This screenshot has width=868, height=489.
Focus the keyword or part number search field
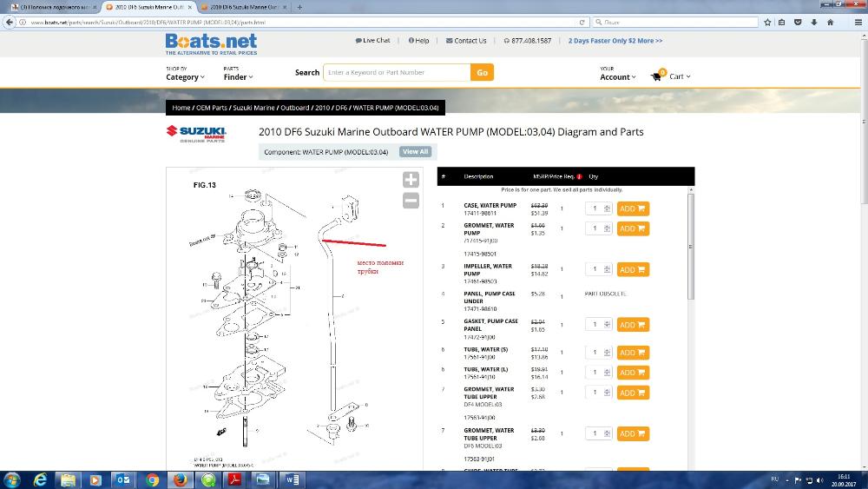[397, 73]
